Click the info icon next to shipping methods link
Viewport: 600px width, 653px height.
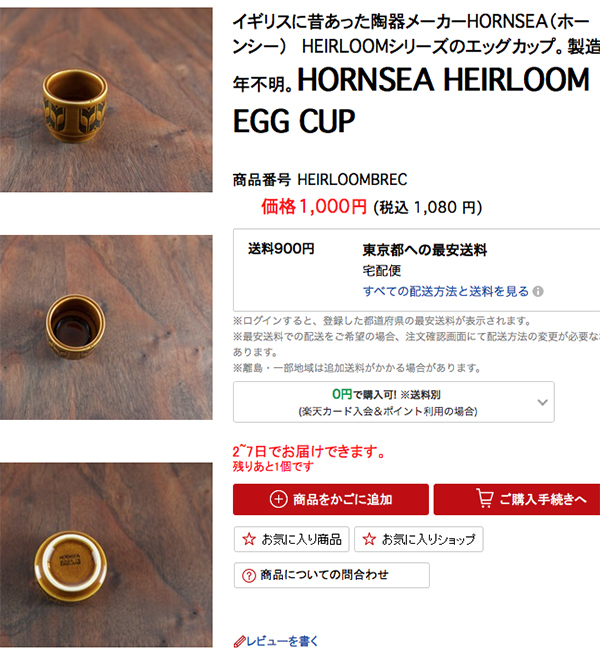click(x=538, y=292)
